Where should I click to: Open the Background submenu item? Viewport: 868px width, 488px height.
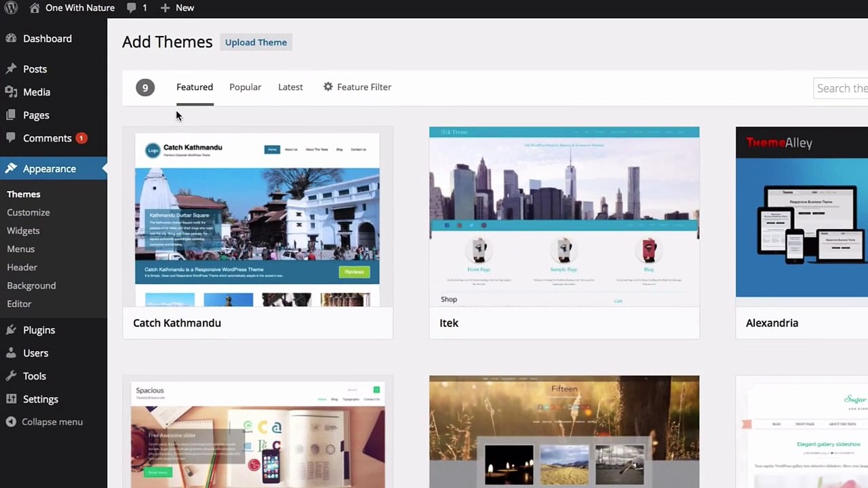[31, 285]
